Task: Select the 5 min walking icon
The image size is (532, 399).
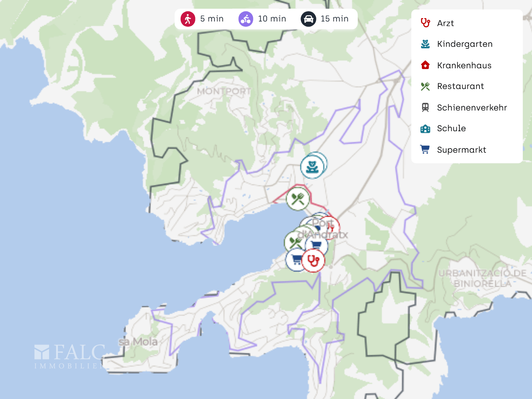Action: (x=188, y=19)
